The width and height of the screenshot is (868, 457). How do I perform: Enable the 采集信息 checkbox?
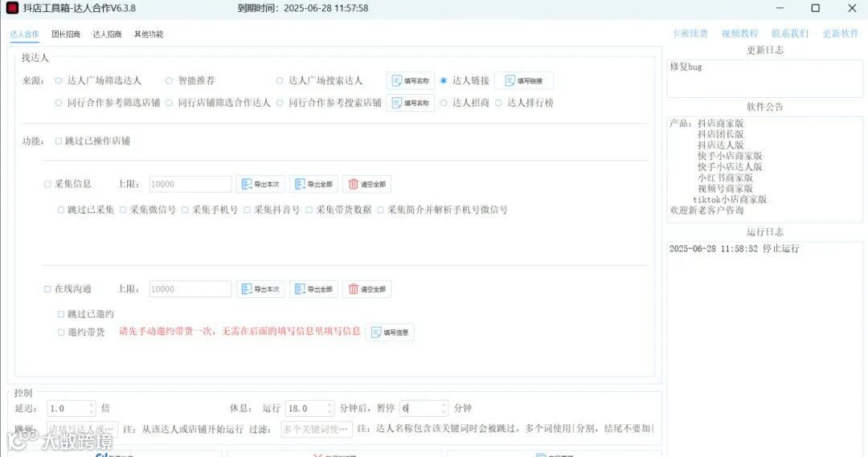(47, 184)
